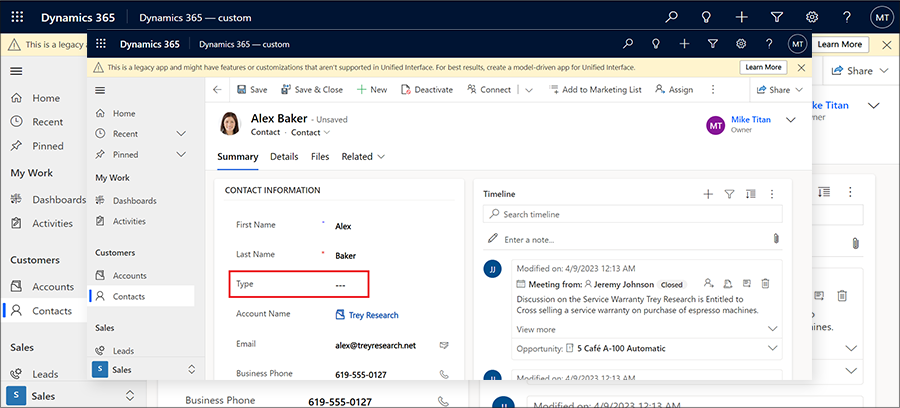Click the delete trash icon on front window meeting
This screenshot has height=408, width=900.
(x=765, y=283)
